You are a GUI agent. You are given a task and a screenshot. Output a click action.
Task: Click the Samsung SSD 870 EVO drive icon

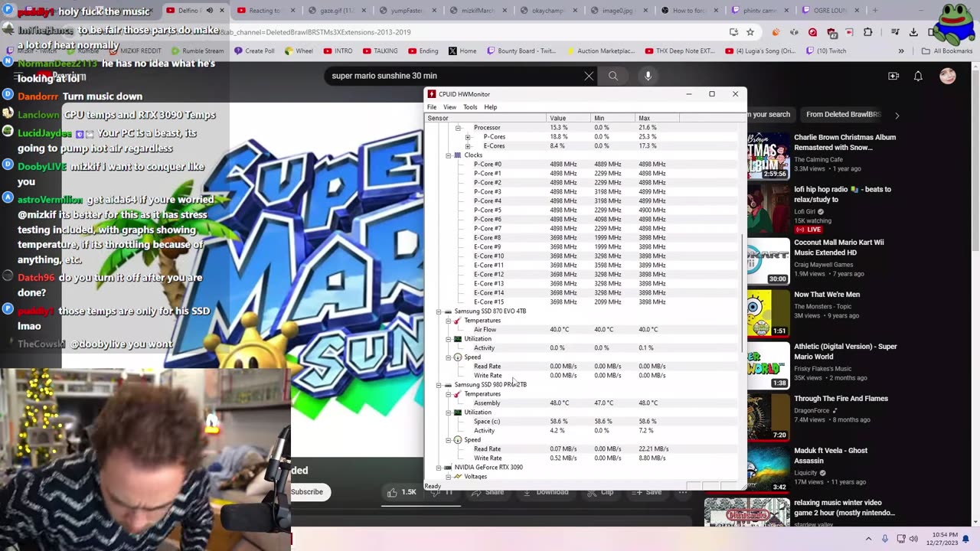tap(448, 311)
